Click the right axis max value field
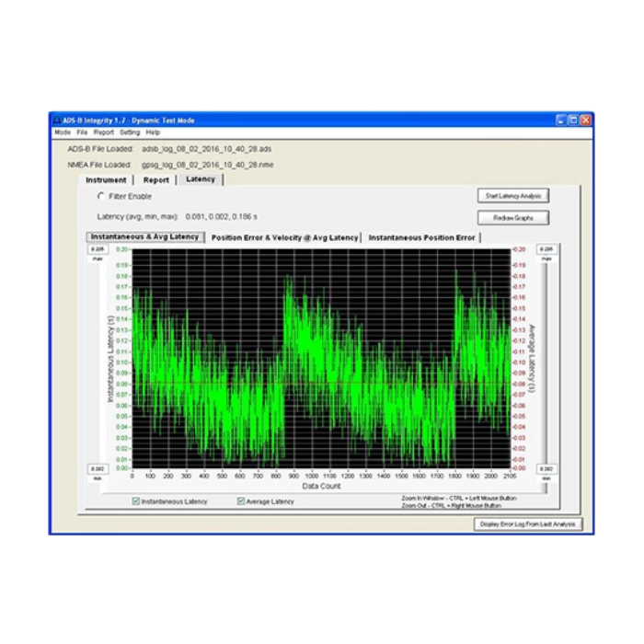The image size is (644, 644). (546, 249)
